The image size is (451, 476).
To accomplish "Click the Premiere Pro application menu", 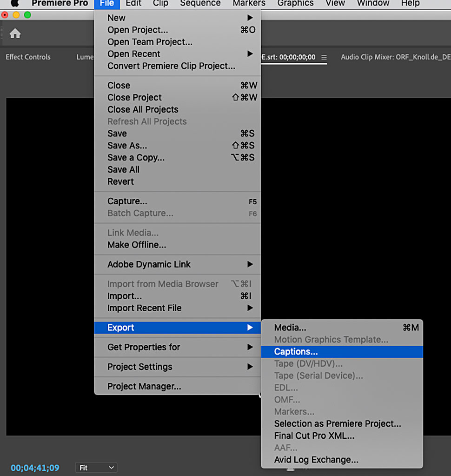I will click(60, 3).
